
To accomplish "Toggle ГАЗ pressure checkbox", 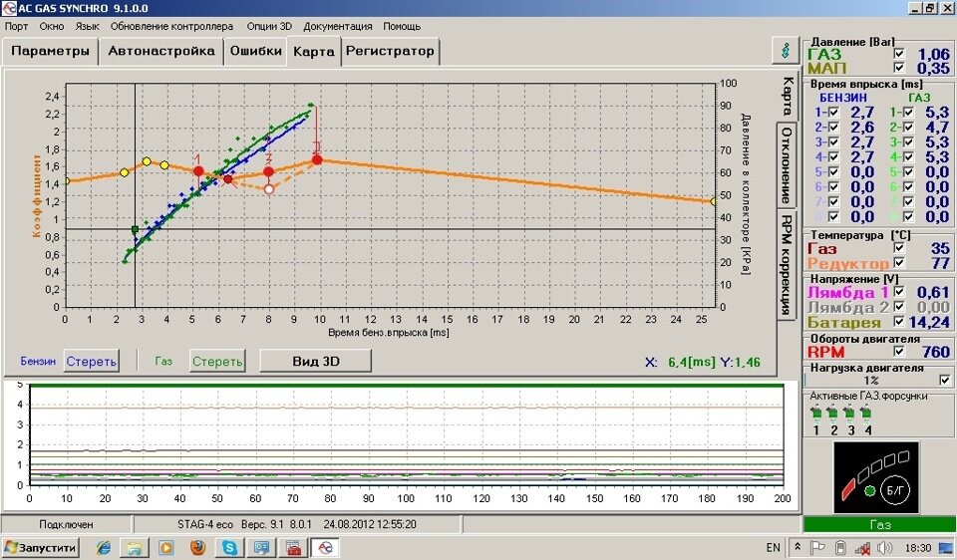I will 899,54.
